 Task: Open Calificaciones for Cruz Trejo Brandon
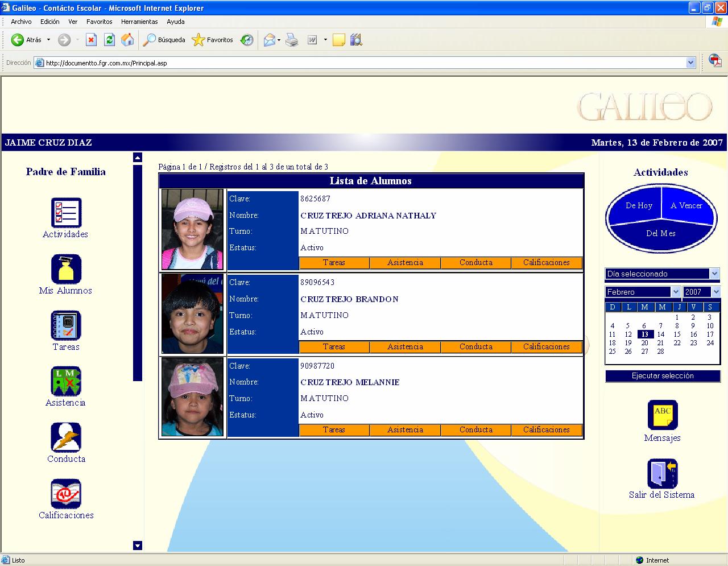(x=547, y=347)
